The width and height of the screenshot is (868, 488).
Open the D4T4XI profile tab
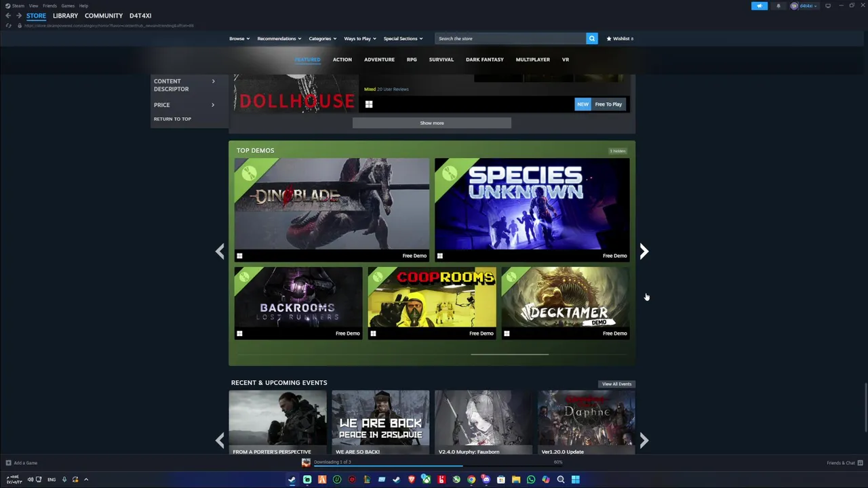point(140,16)
